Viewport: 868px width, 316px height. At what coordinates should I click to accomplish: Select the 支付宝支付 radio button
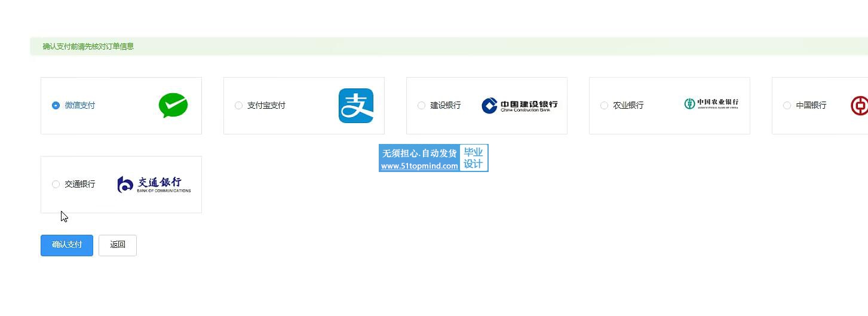pos(238,105)
